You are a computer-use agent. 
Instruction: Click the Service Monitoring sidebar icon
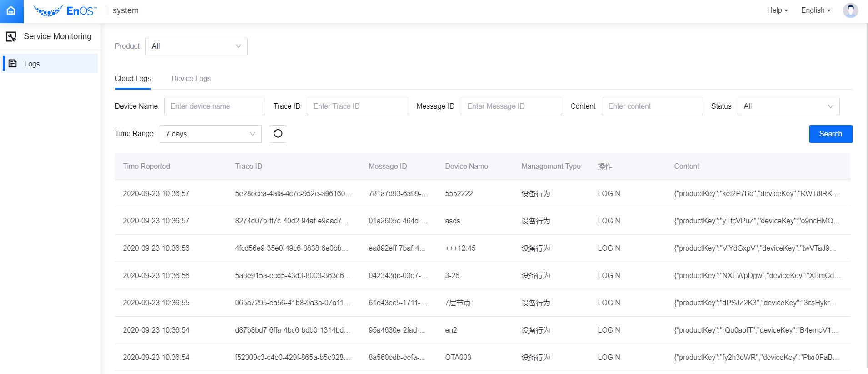click(11, 36)
